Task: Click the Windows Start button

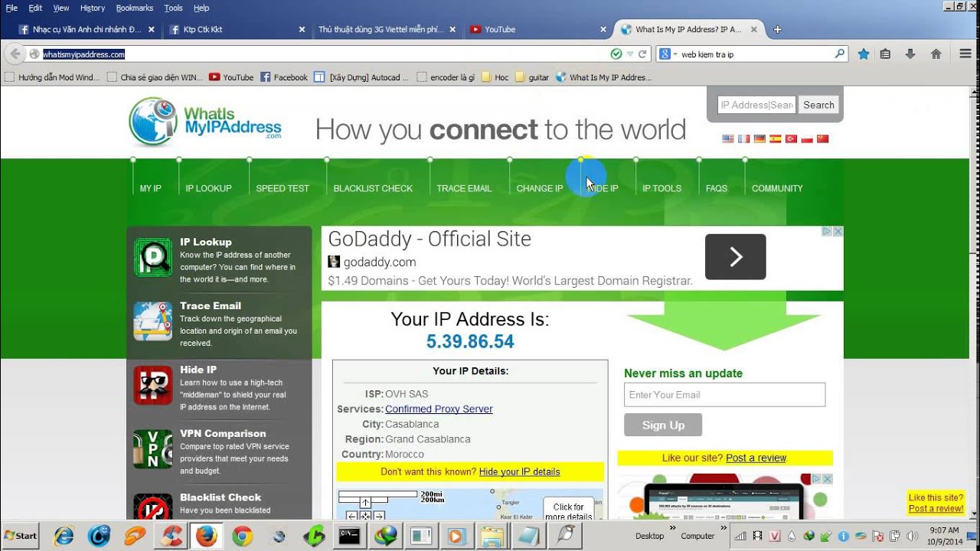Action: 21,536
